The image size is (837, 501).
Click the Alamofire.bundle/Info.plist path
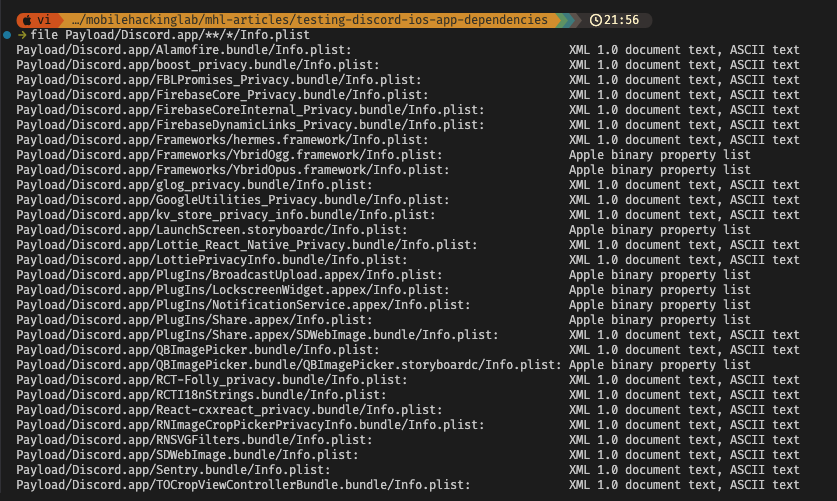[184, 50]
